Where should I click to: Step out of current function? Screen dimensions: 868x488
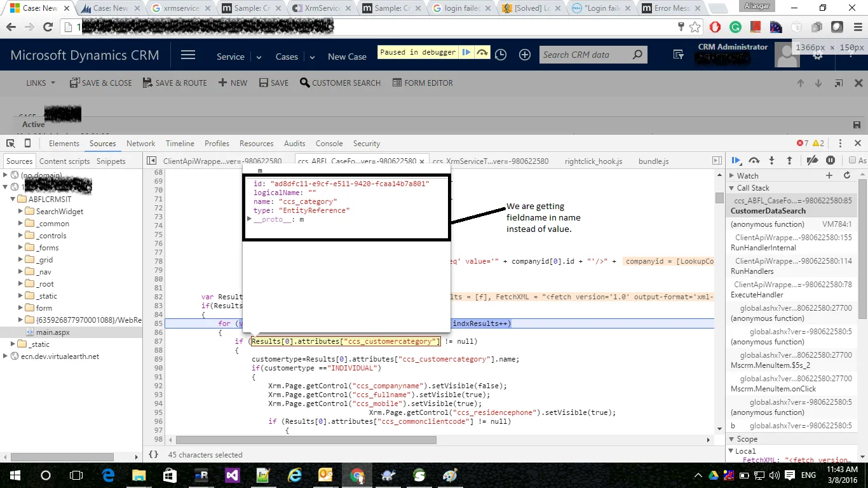[789, 161]
